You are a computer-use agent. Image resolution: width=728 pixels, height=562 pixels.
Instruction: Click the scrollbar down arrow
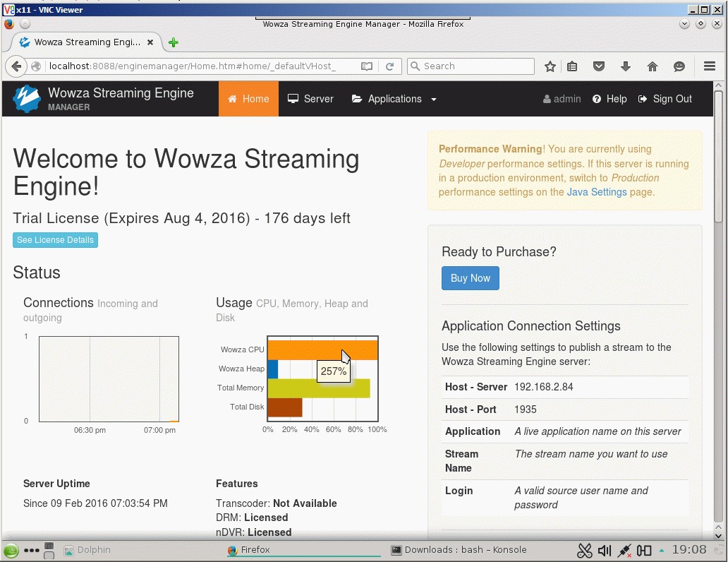click(x=718, y=534)
